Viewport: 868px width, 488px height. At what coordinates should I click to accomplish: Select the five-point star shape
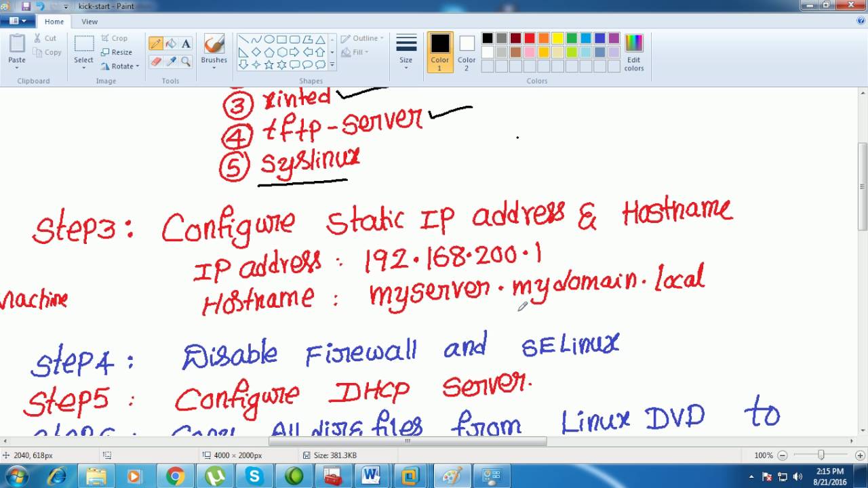(x=269, y=65)
